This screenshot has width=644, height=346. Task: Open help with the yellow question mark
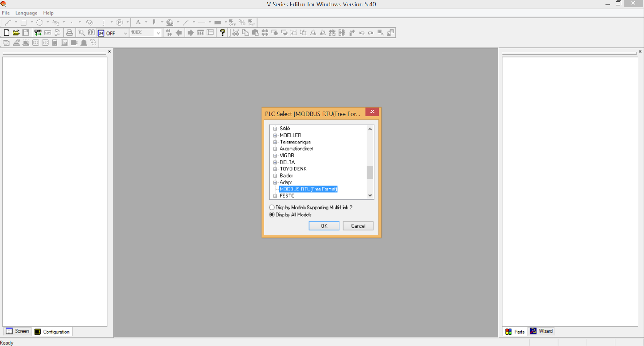(x=223, y=33)
